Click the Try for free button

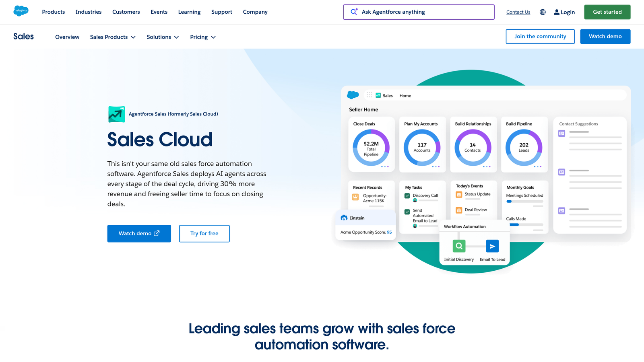[204, 234]
